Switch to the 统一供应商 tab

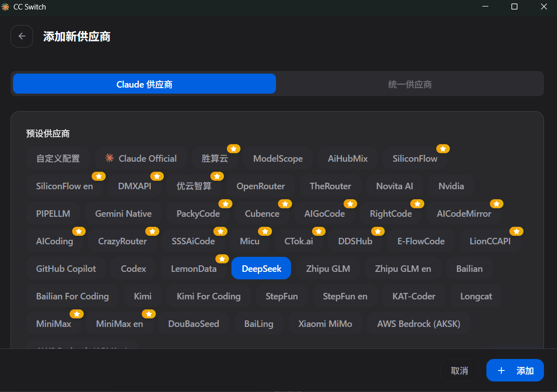pyautogui.click(x=410, y=84)
